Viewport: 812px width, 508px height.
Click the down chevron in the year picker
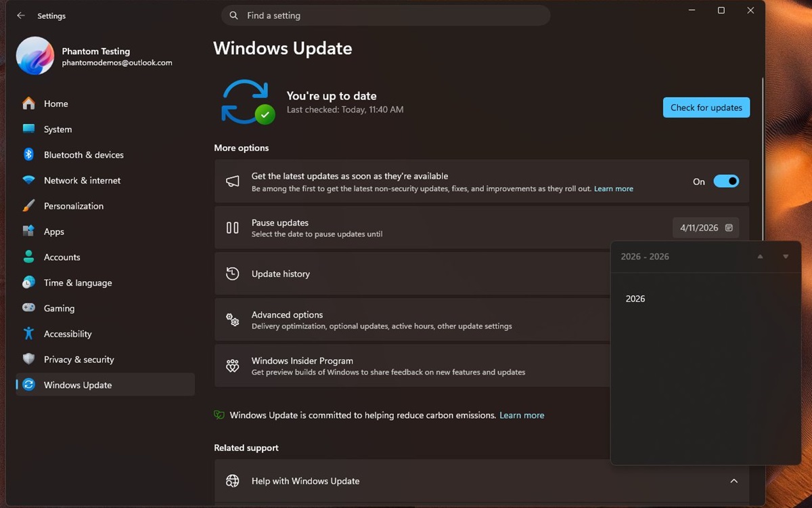pos(785,256)
